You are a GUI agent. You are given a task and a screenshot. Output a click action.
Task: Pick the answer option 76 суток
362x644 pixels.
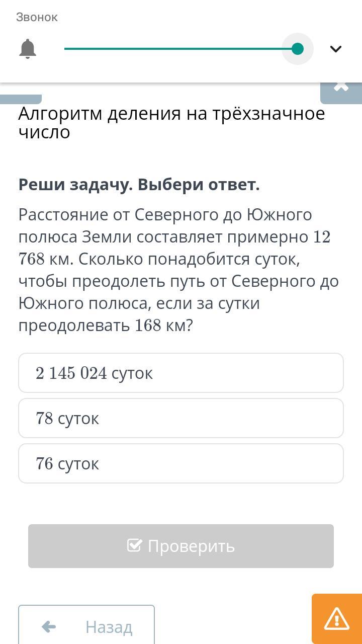pos(181,463)
